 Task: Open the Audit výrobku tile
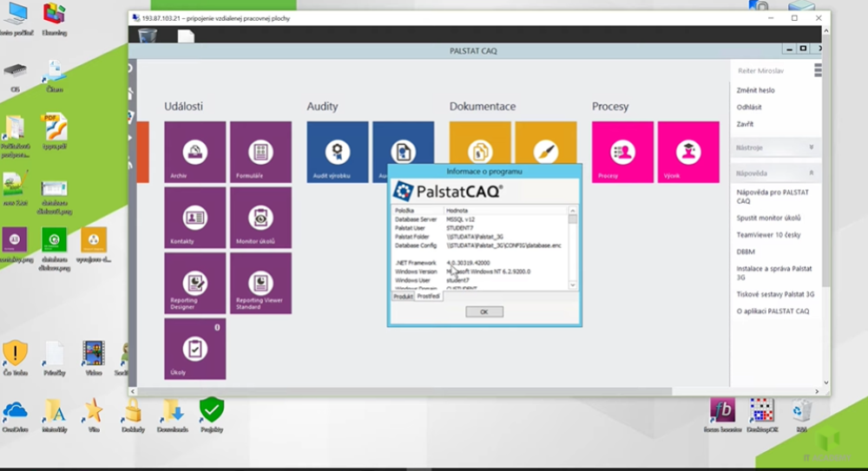pos(338,152)
